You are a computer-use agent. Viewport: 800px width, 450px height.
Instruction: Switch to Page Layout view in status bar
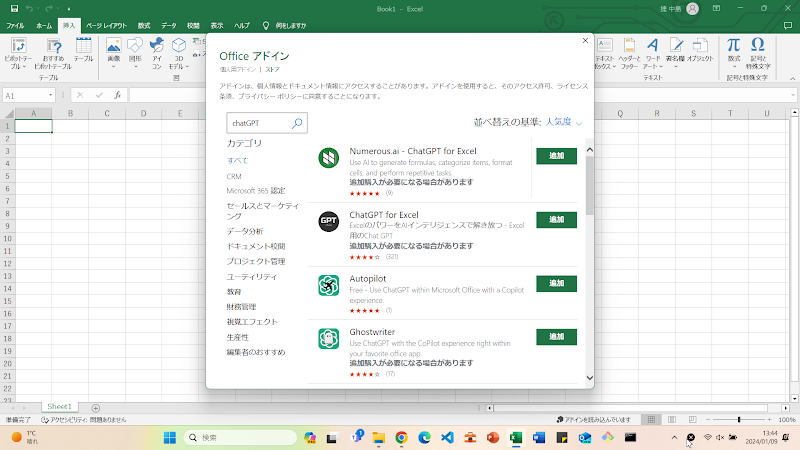(672, 419)
